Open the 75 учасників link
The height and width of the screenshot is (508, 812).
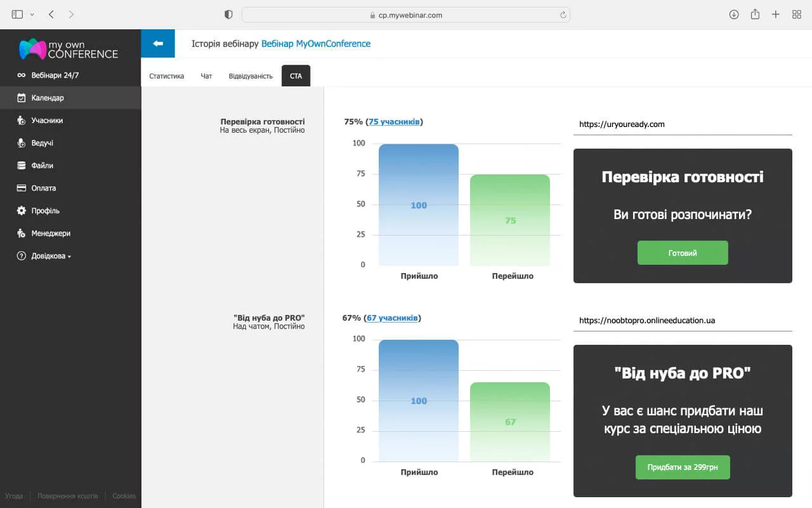394,122
